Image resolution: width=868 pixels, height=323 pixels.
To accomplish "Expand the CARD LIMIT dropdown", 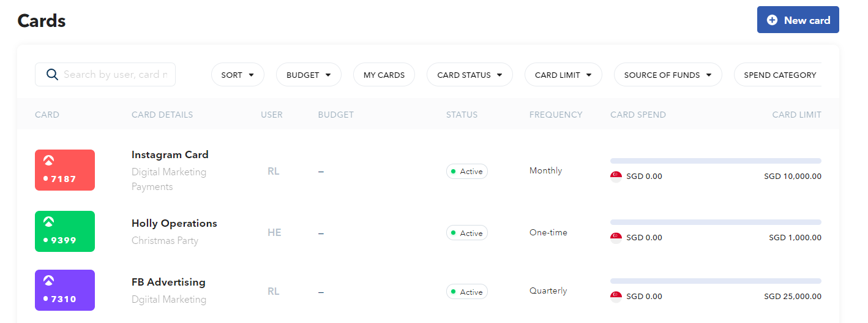I will click(x=563, y=75).
